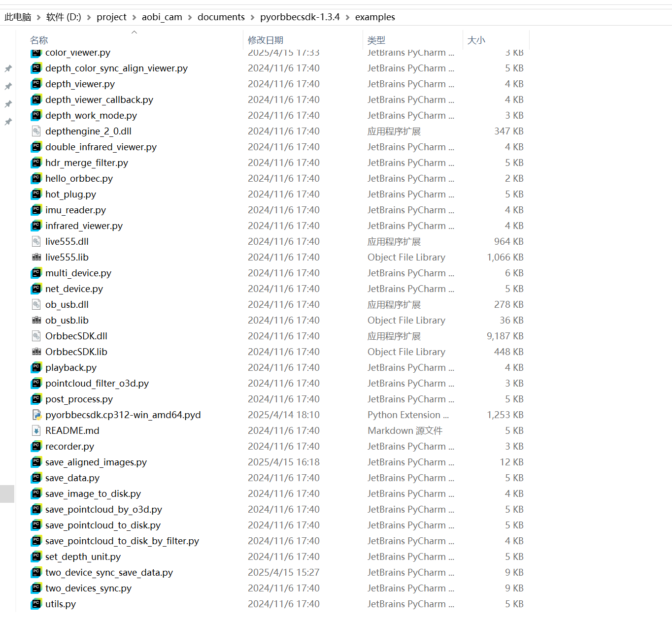
Task: Click the set_depth_unit.py PyCharm icon
Action: (36, 556)
